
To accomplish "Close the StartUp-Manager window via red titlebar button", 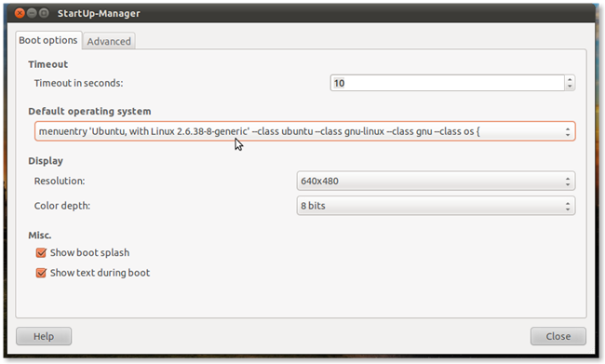I will [20, 13].
